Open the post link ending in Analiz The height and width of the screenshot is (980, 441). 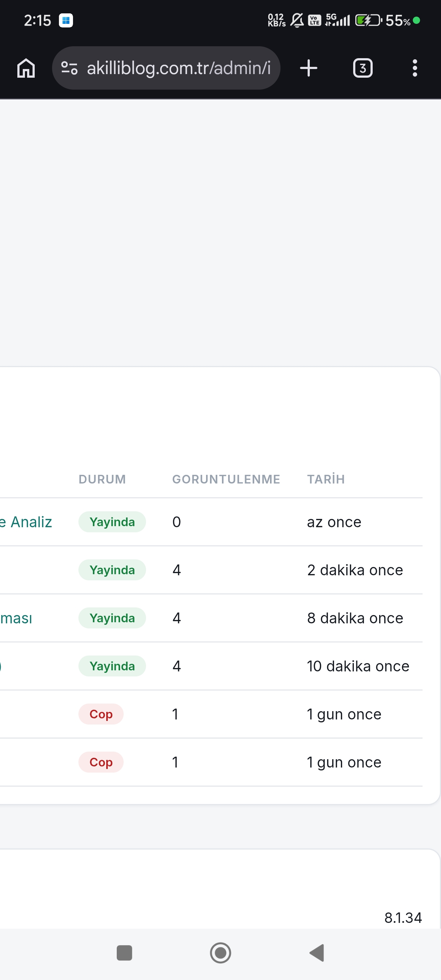coord(26,522)
